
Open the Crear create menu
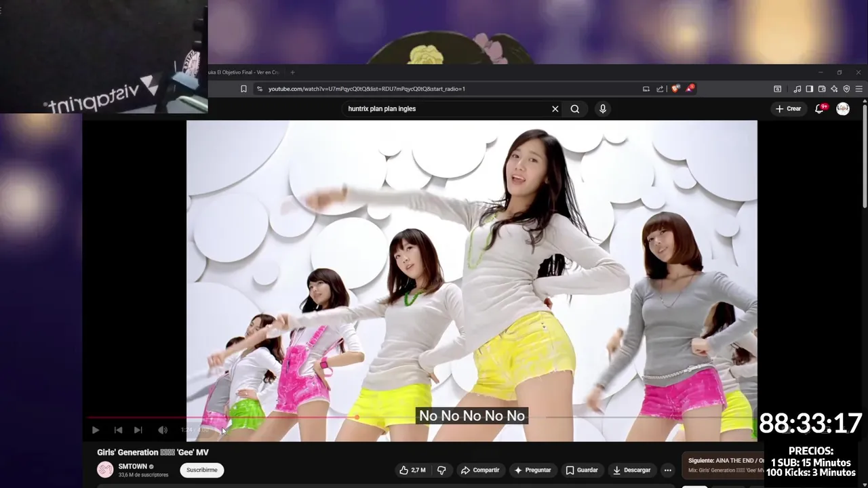(x=788, y=108)
